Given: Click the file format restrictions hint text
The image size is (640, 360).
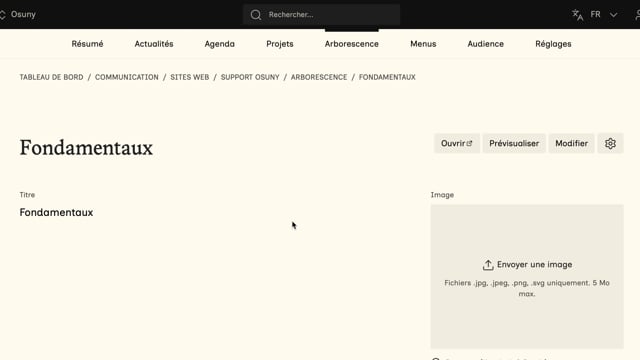Looking at the screenshot, I should click(x=527, y=288).
